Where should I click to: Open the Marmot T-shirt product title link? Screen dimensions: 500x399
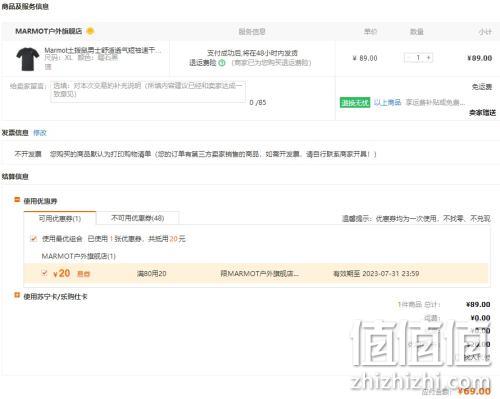point(103,50)
